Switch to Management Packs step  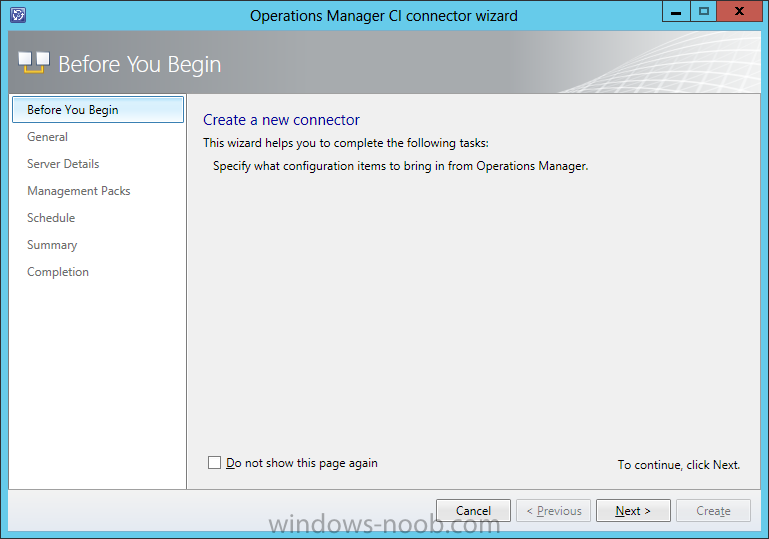[79, 191]
